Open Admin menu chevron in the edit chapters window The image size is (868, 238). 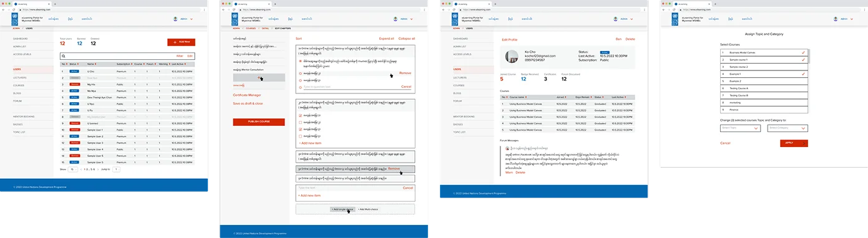point(412,19)
